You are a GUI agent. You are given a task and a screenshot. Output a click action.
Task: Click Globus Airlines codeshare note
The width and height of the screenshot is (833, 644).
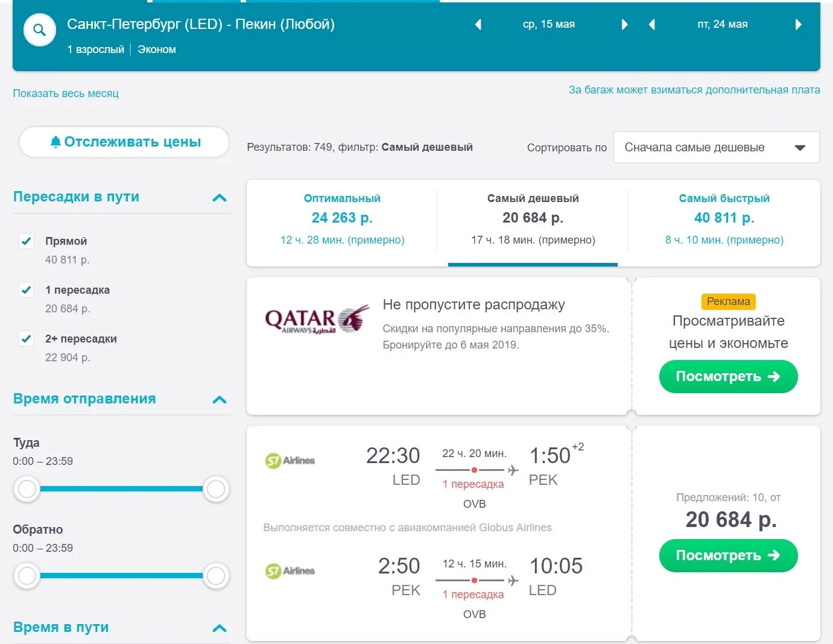[x=407, y=528]
